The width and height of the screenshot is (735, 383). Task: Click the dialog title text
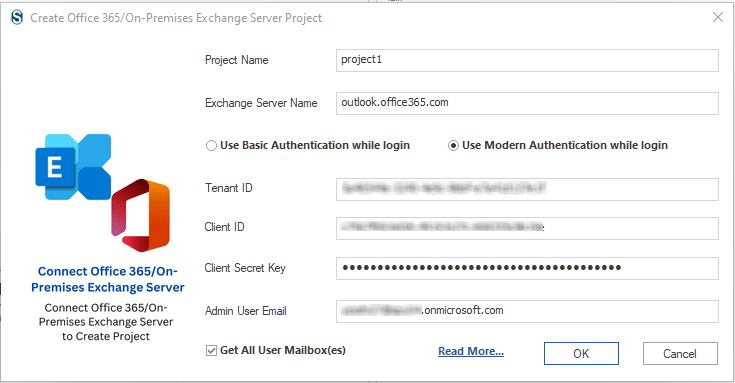click(176, 18)
